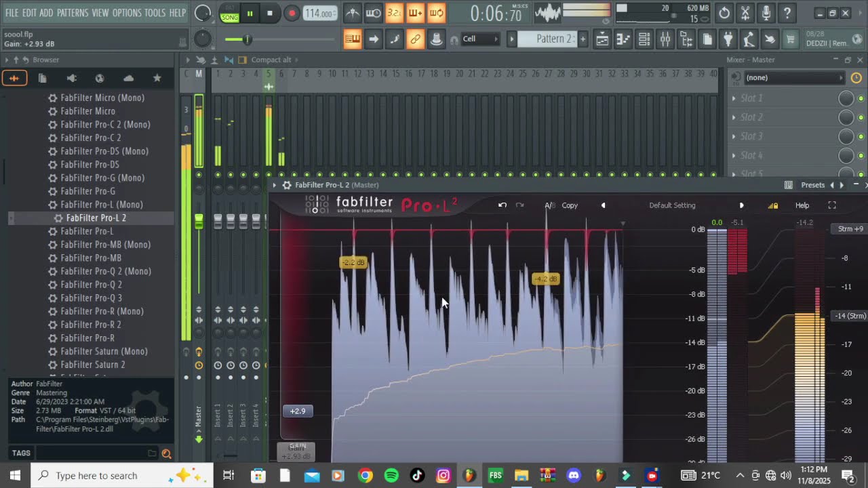Arm the record button
The width and height of the screenshot is (868, 488).
coord(292,14)
